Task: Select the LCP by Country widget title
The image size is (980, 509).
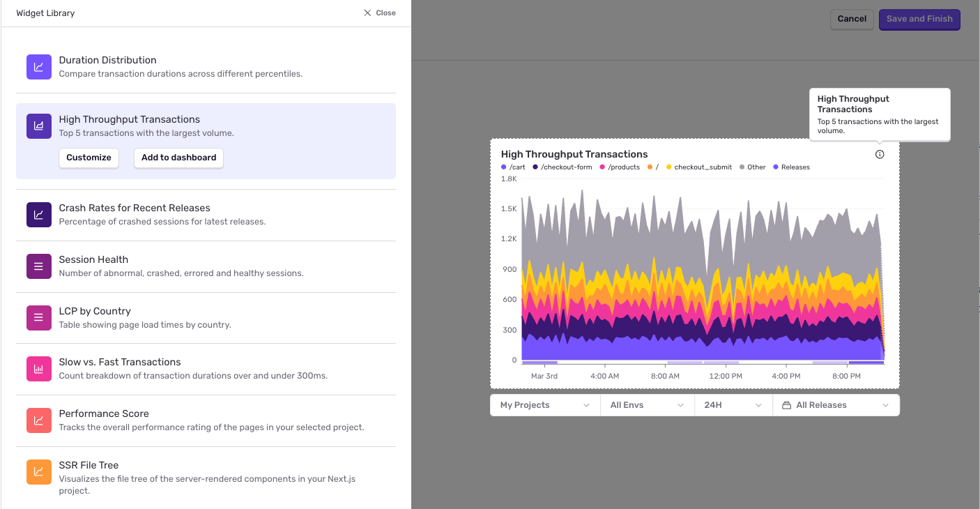Action: (95, 311)
